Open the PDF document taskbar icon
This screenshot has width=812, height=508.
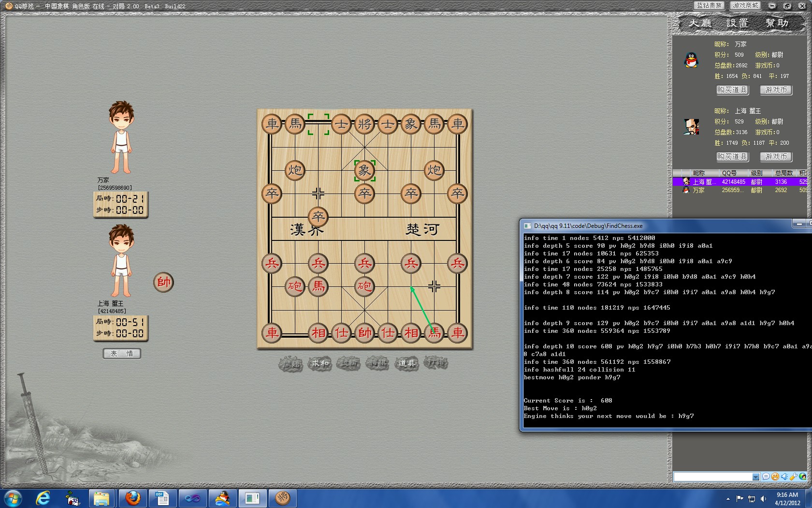(163, 498)
